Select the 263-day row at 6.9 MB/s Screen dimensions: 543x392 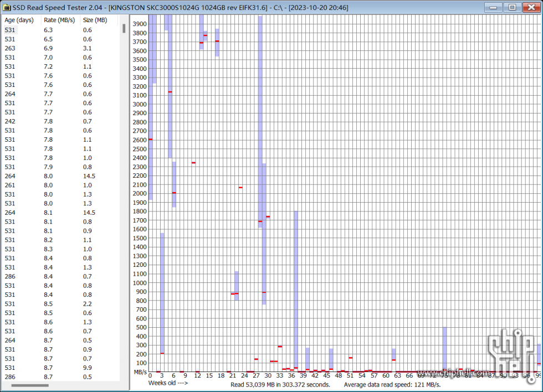(60, 48)
